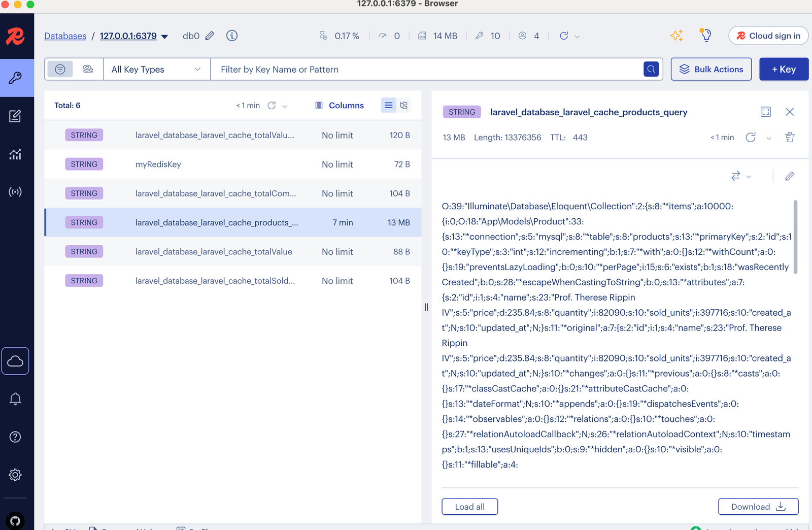Expand stats auto-refresh options chevron

point(577,37)
